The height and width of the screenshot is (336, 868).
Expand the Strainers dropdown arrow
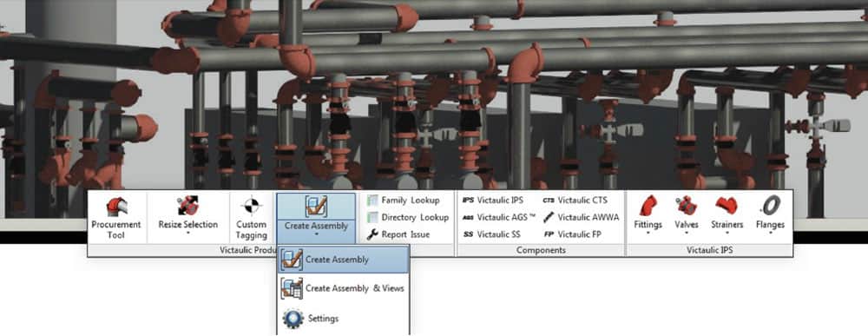[x=727, y=234]
